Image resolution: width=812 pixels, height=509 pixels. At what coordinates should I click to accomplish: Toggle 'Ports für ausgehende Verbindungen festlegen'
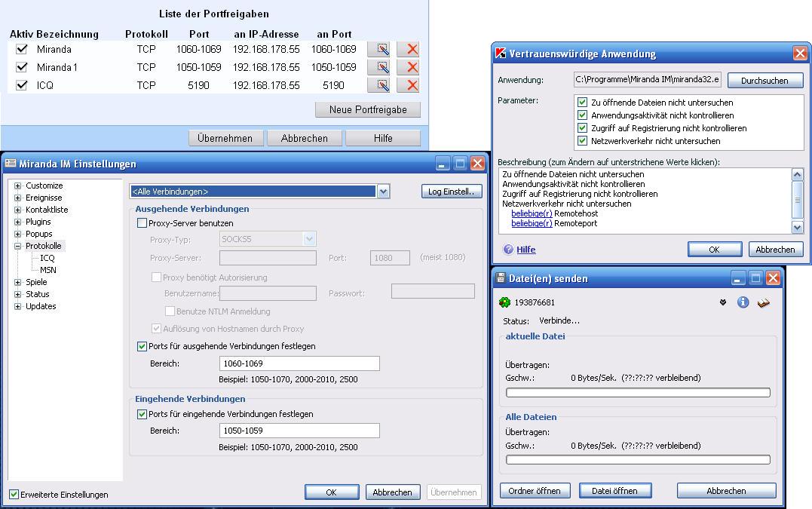point(142,346)
